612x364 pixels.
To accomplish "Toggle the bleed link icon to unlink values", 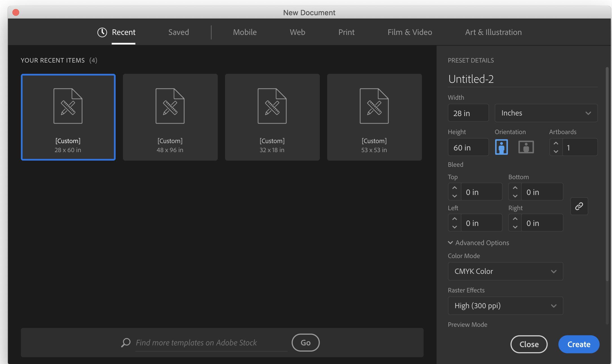I will (x=579, y=206).
